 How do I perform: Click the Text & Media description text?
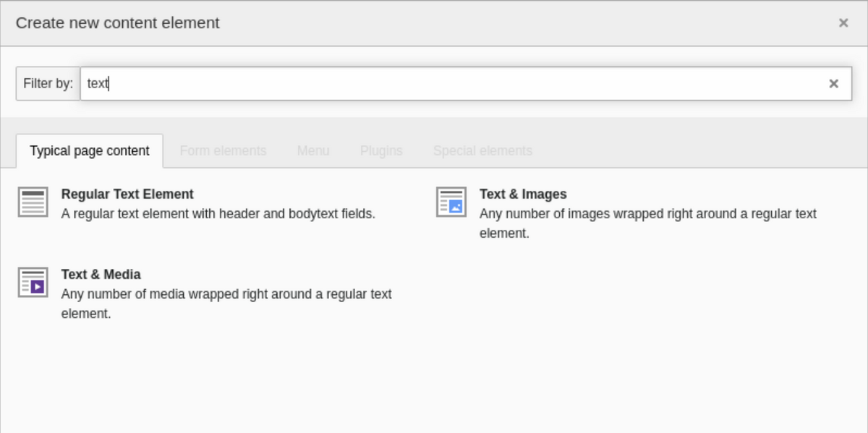pyautogui.click(x=226, y=294)
